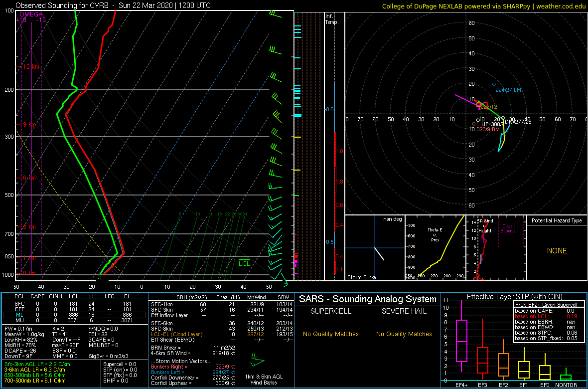Click the Bunkers Left marker labeled 224/27 LM
The width and height of the screenshot is (588, 389).
click(x=494, y=84)
